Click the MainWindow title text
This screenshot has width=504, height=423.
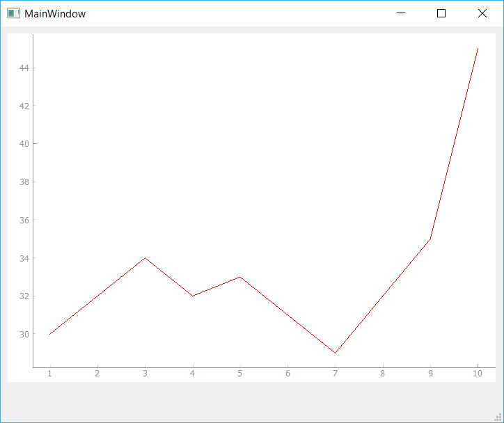55,14
